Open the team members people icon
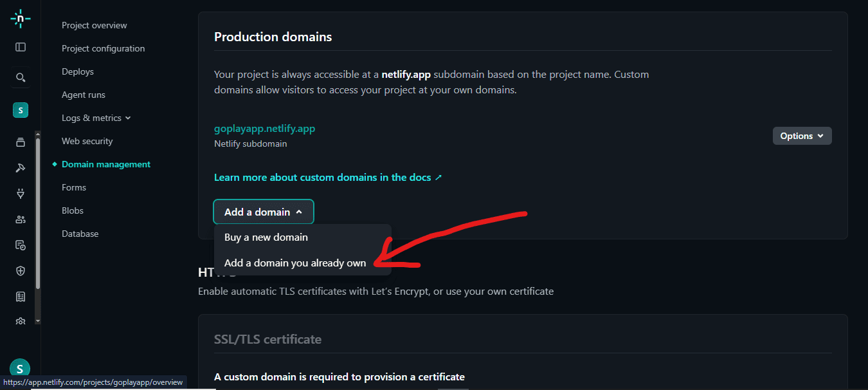 click(21, 219)
